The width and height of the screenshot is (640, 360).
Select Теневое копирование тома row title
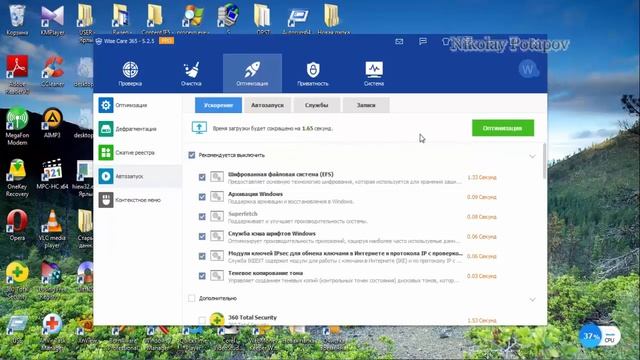click(x=265, y=273)
